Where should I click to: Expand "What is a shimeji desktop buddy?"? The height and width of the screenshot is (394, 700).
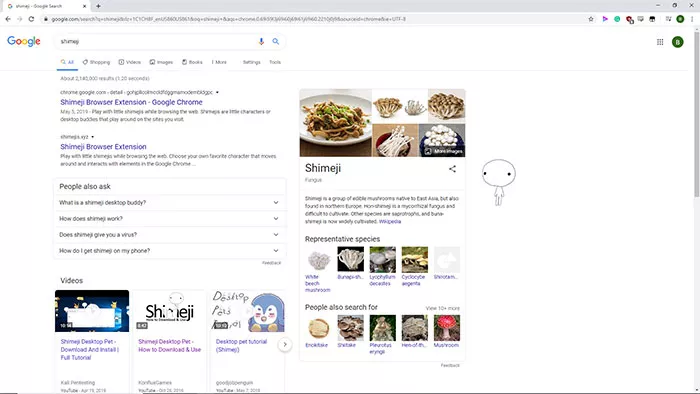(170, 203)
